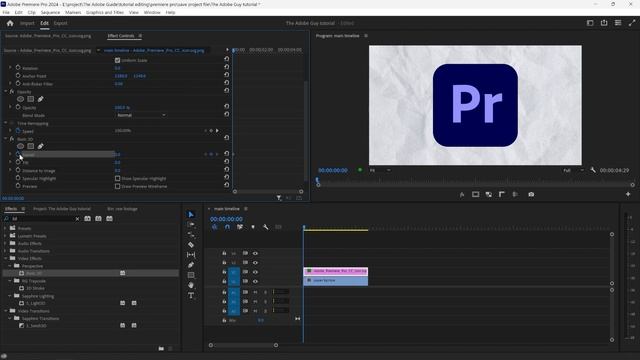
Task: Reset the Anchor Point parameter
Action: (227, 75)
